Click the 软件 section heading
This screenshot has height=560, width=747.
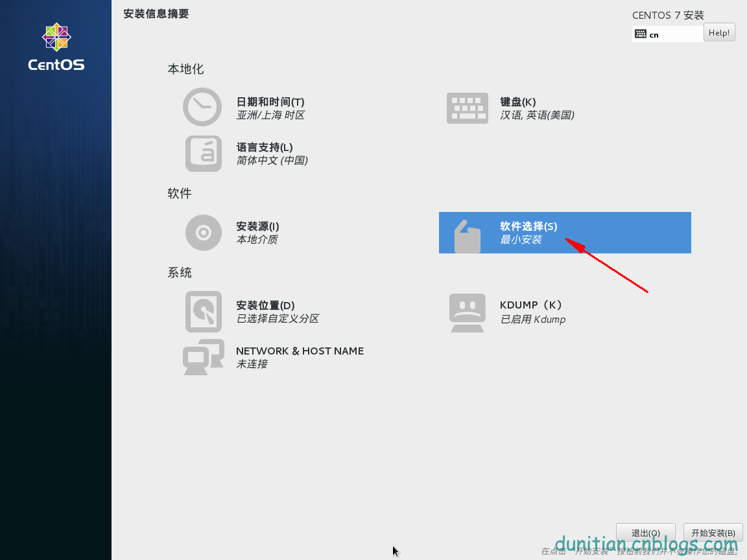[x=180, y=193]
